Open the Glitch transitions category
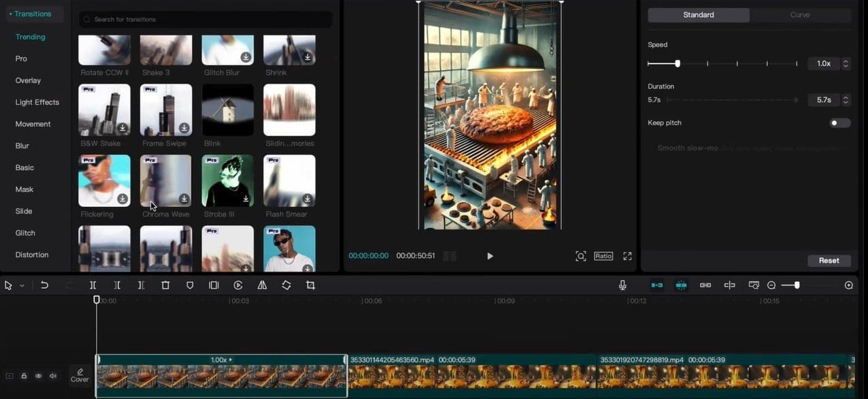This screenshot has width=868, height=399. coord(24,233)
